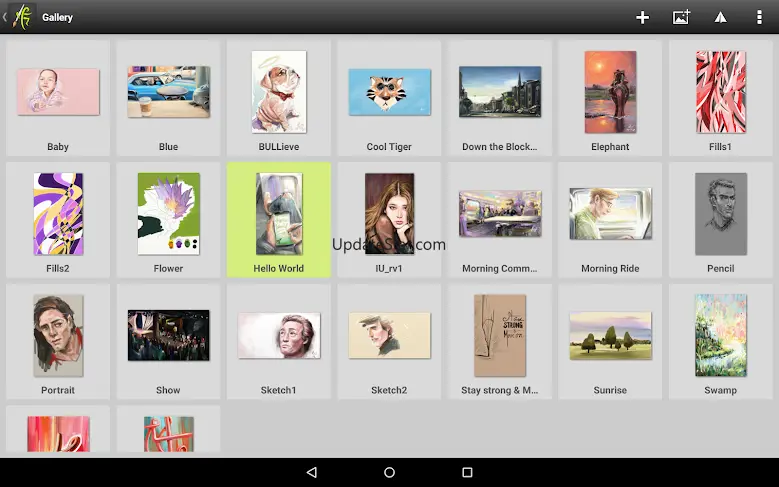Tap the Android back navigation button
This screenshot has width=779, height=487.
tap(311, 472)
